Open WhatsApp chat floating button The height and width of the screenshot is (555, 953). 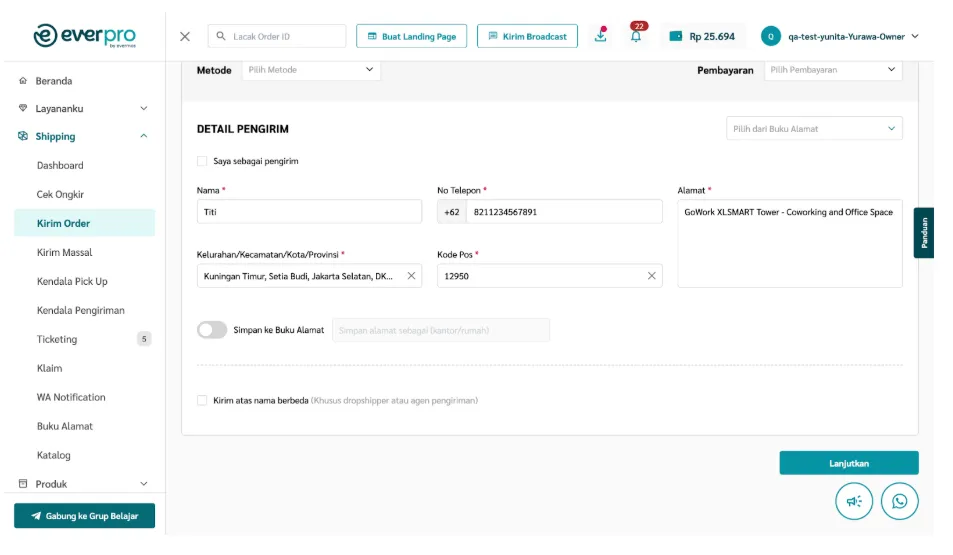(x=899, y=501)
